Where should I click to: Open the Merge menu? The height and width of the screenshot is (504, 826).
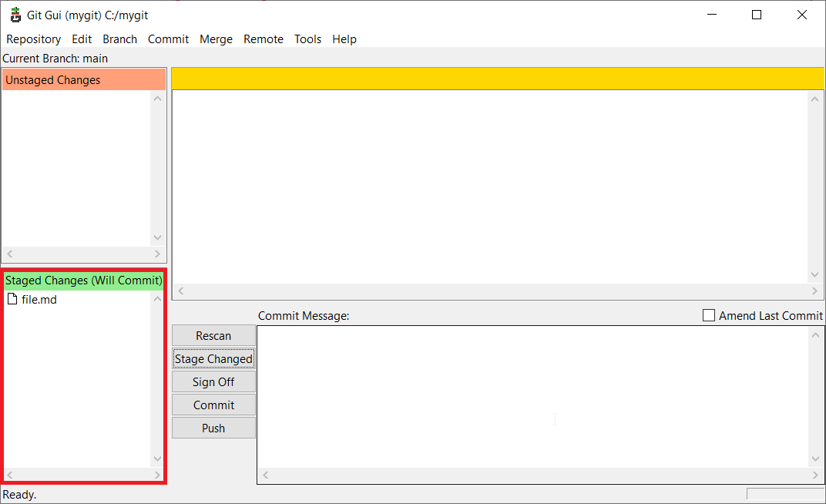point(216,39)
